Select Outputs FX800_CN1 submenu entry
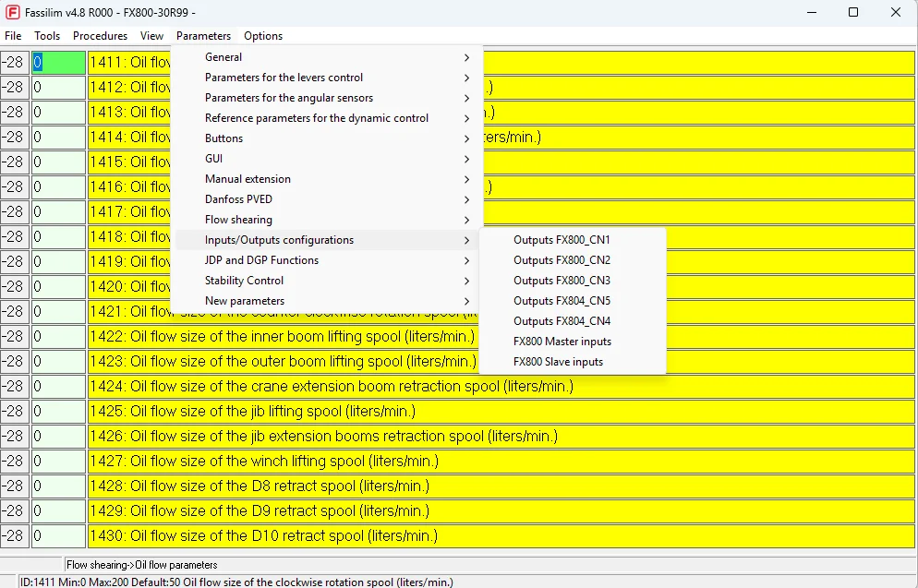This screenshot has height=588, width=918. coord(562,240)
